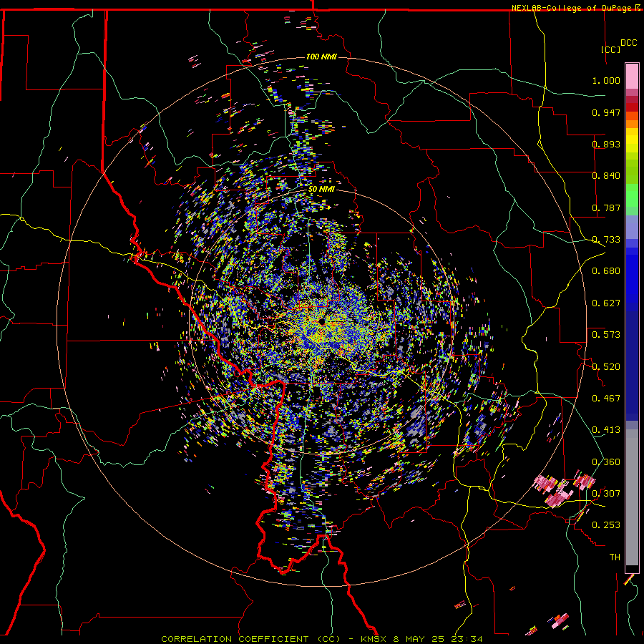Click the Correlation Coefficient KMSX caption text
Screen dimensions: 644x644
321,639
